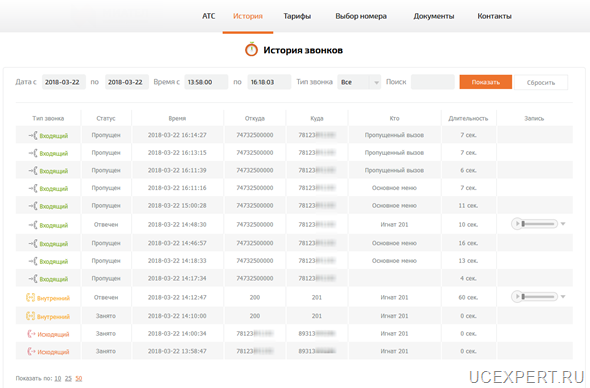Click 'Игнат 201' in 14:00:34 row
590x388 pixels.
(x=394, y=333)
